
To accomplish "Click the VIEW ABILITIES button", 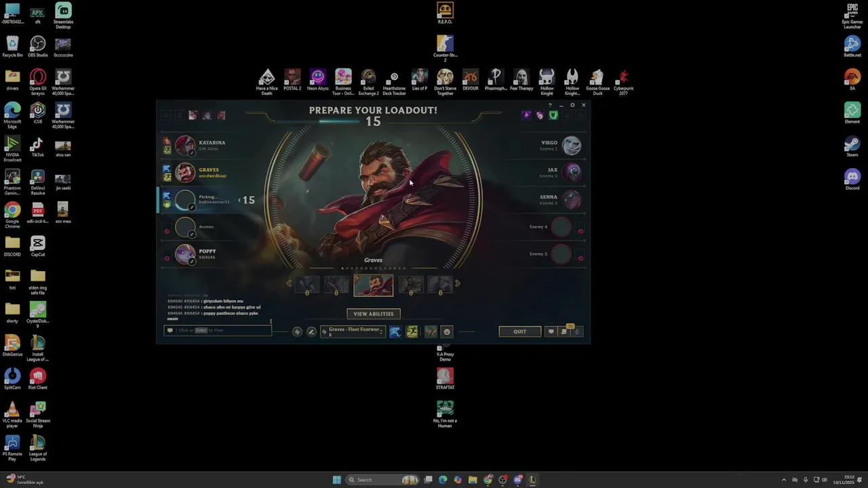I will coord(373,314).
